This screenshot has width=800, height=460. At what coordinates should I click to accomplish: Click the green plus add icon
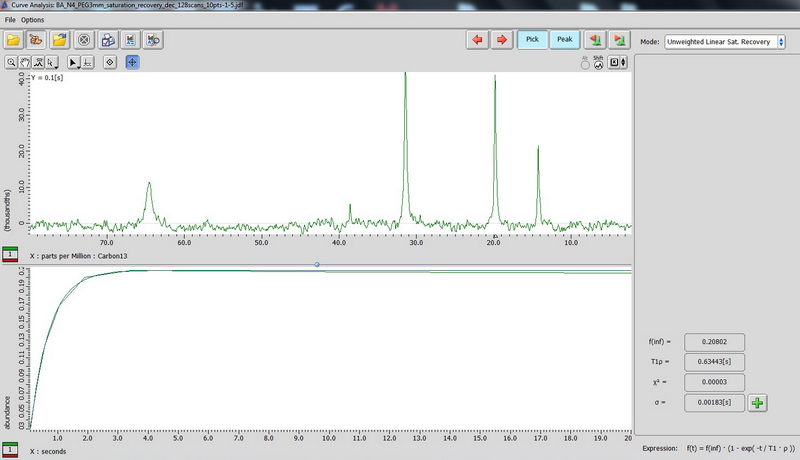[x=758, y=403]
